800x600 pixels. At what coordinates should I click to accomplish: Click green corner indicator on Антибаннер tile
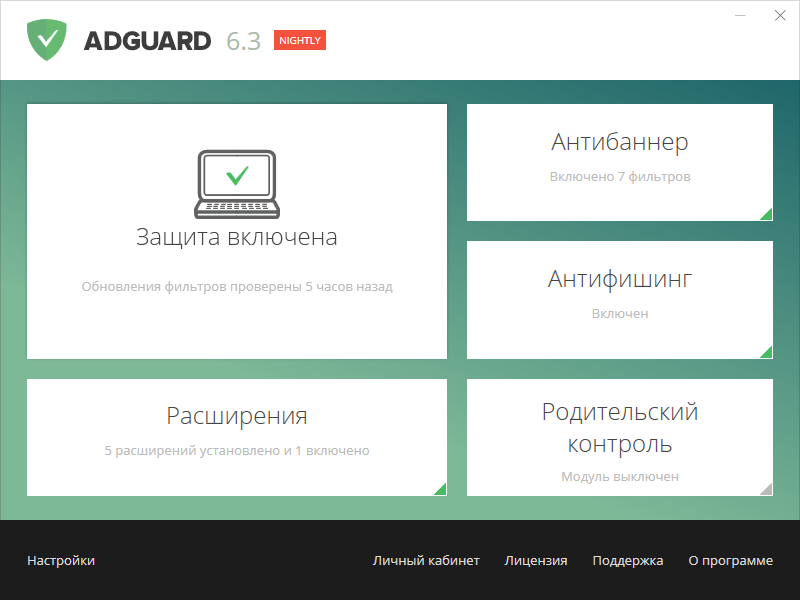coord(767,214)
